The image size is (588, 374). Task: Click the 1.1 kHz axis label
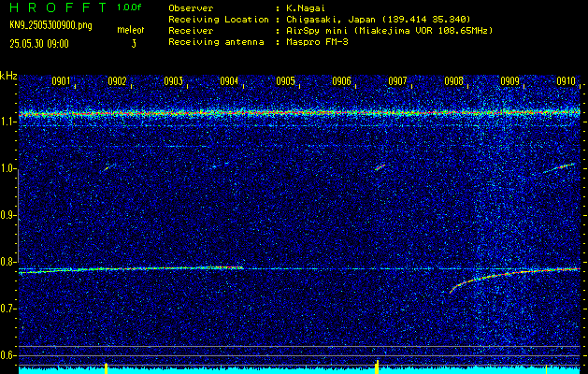[8, 122]
